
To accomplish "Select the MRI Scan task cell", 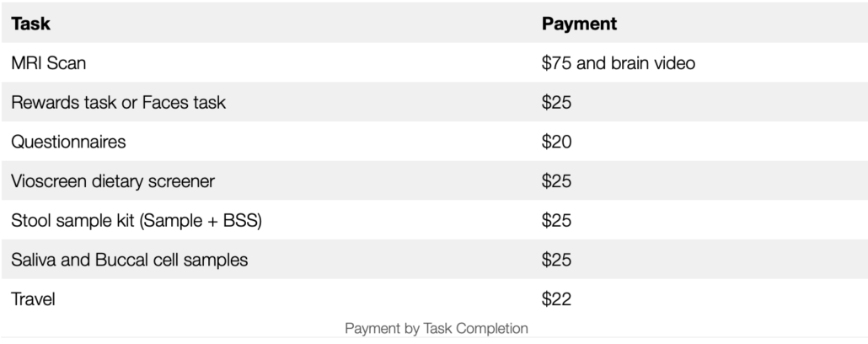I will [x=49, y=63].
